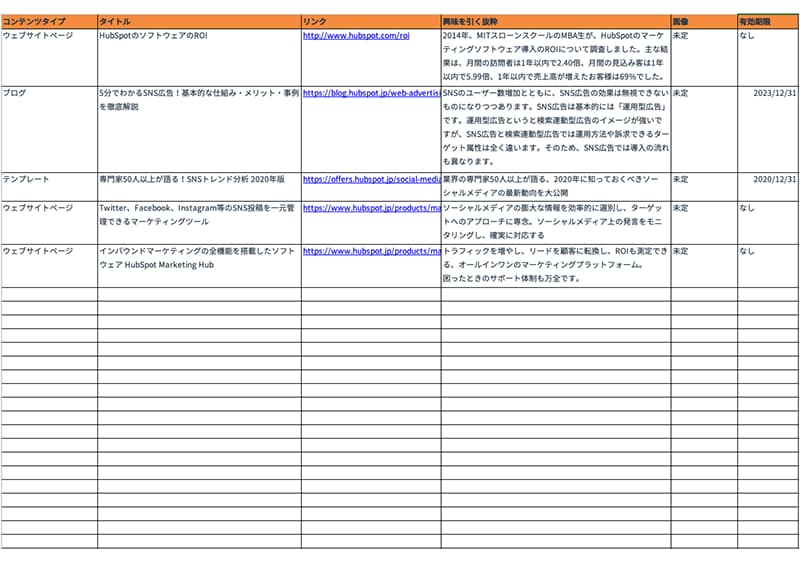
Task: Open the blog.hubspot.jp/web-advertising link
Action: 372,93
